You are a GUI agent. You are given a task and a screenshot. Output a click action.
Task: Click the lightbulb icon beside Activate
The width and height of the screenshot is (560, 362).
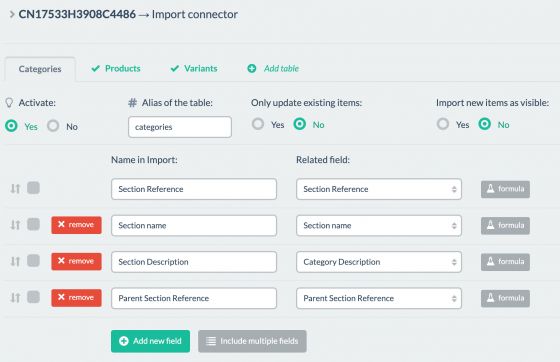[9, 103]
